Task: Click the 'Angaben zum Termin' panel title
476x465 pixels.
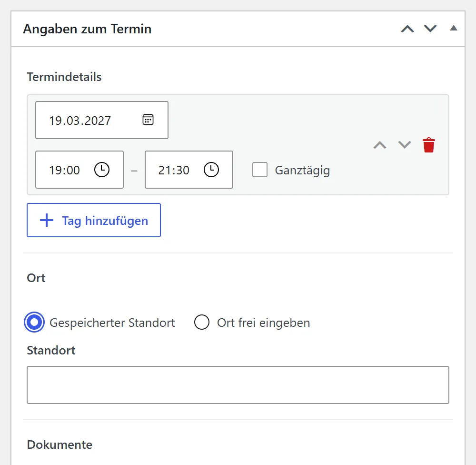Action: [88, 29]
